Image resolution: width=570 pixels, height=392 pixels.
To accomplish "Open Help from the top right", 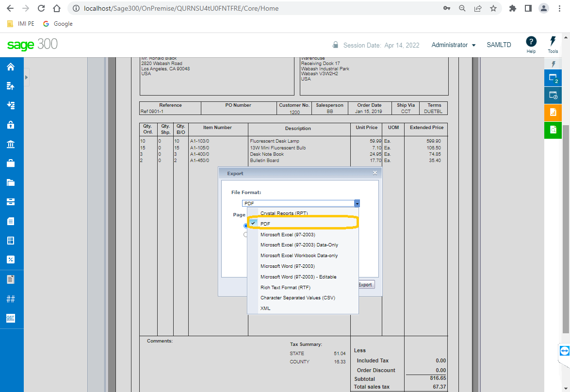I will (x=531, y=44).
